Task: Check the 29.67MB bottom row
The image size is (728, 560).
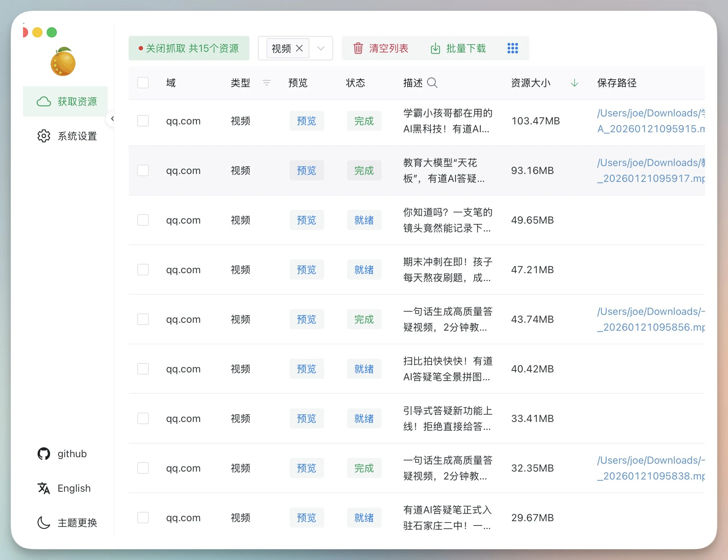Action: 143,518
